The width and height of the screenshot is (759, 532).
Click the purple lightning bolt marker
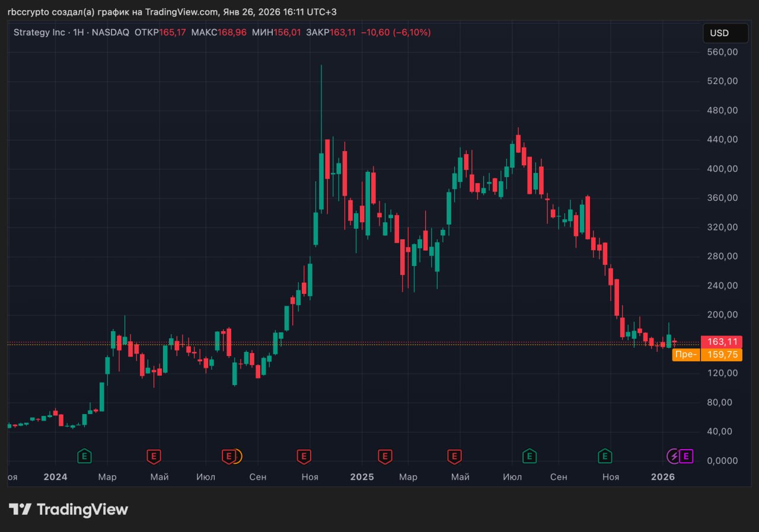tap(674, 456)
